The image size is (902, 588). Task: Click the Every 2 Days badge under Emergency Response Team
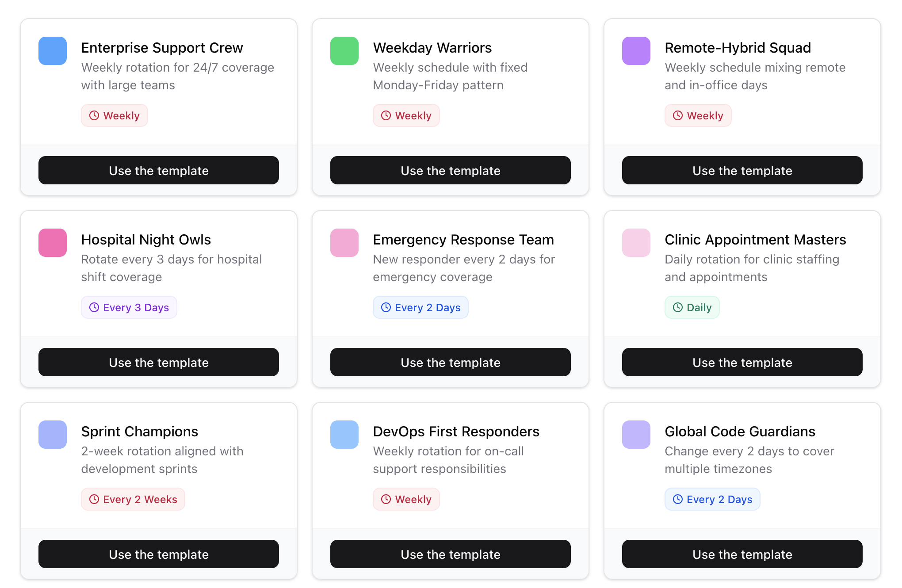[x=420, y=307]
